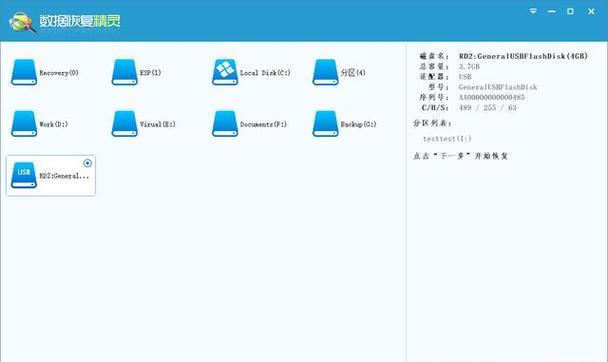Pick the Work(D:) drive icon
This screenshot has width=608, height=362.
coord(24,124)
